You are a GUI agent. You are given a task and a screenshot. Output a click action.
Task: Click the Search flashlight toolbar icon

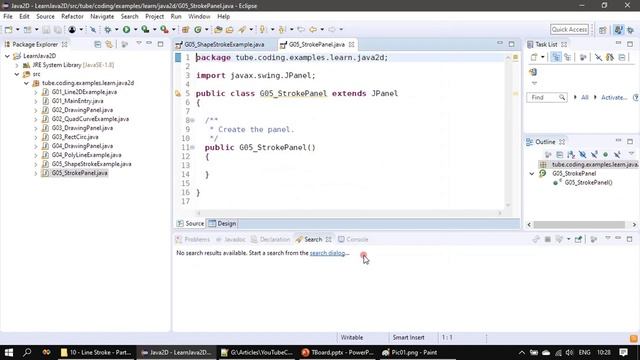click(242, 29)
